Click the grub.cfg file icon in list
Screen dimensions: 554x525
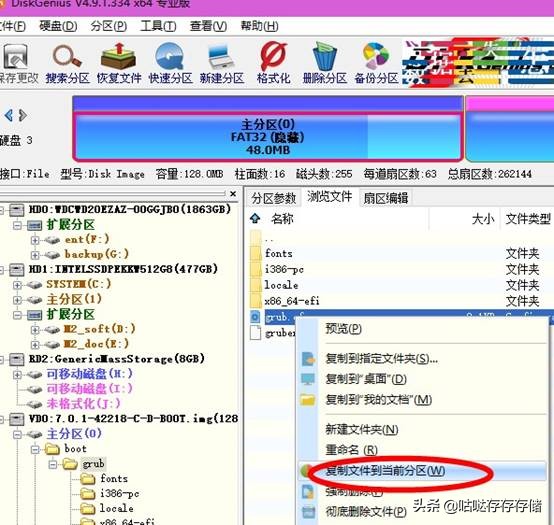[255, 317]
